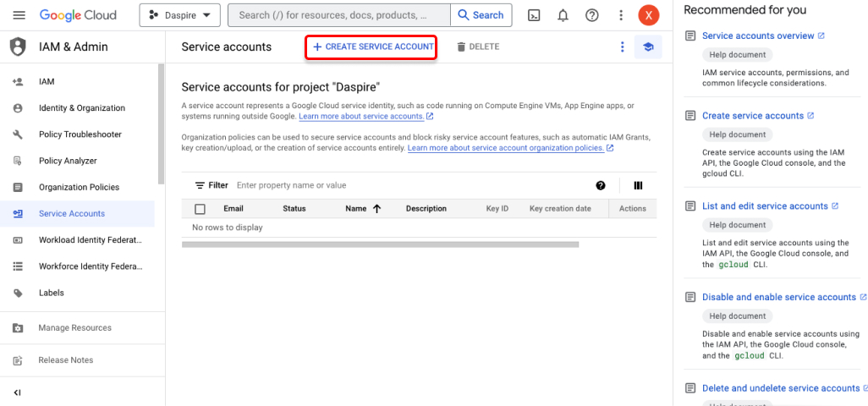
Task: Focus the resources search field
Action: click(x=338, y=15)
